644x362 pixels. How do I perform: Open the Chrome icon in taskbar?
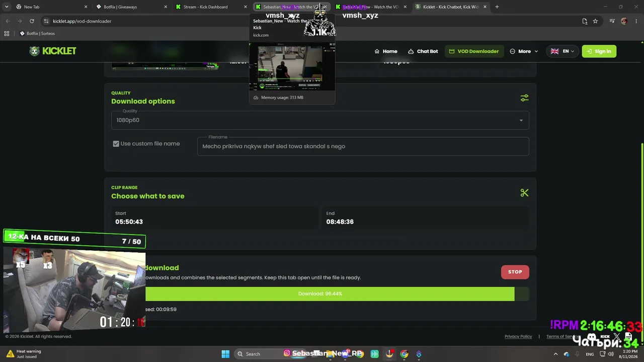tap(404, 354)
